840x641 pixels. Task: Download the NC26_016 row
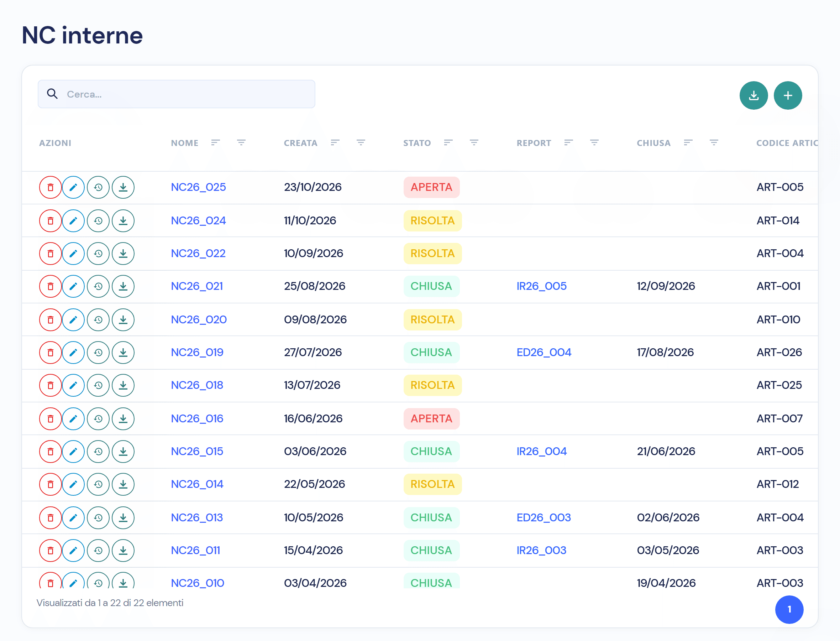tap(123, 419)
